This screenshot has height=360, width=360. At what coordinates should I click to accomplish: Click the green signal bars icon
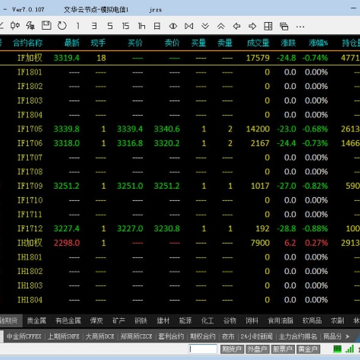(350, 349)
